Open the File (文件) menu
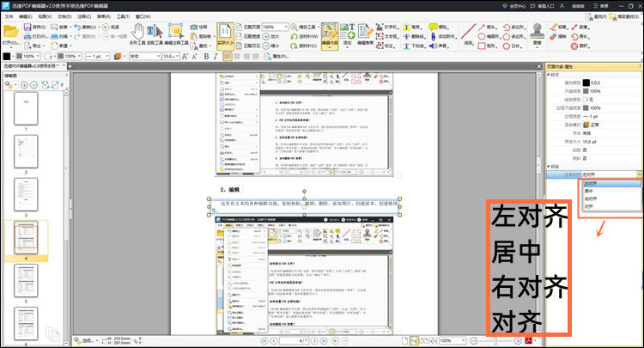 pyautogui.click(x=9, y=16)
